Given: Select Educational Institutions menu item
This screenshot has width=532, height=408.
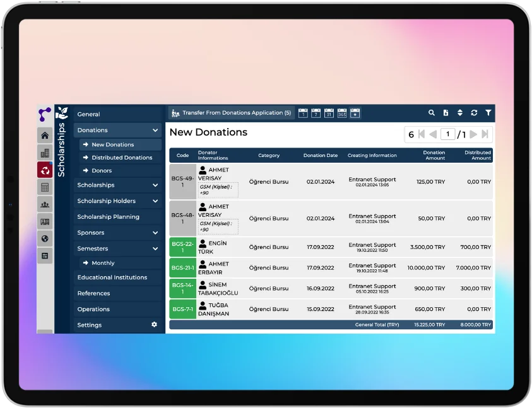Looking at the screenshot, I should click(112, 277).
